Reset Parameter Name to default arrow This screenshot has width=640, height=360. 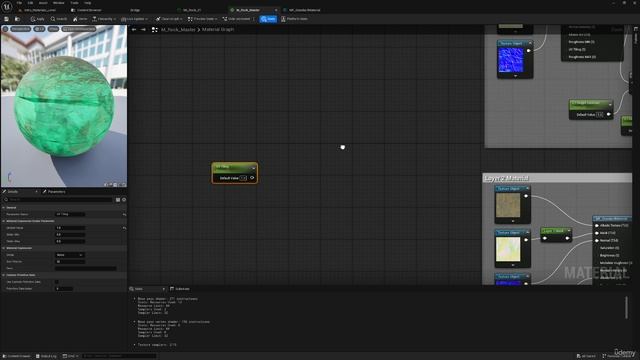point(124,214)
